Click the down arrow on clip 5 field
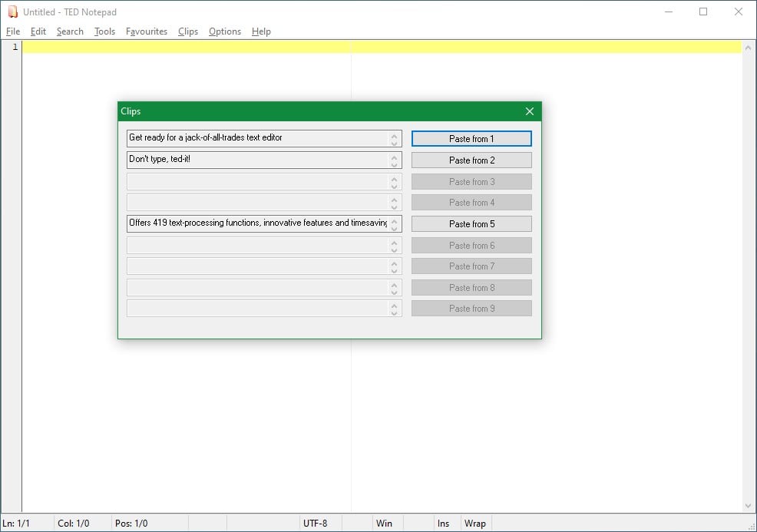 (x=394, y=228)
